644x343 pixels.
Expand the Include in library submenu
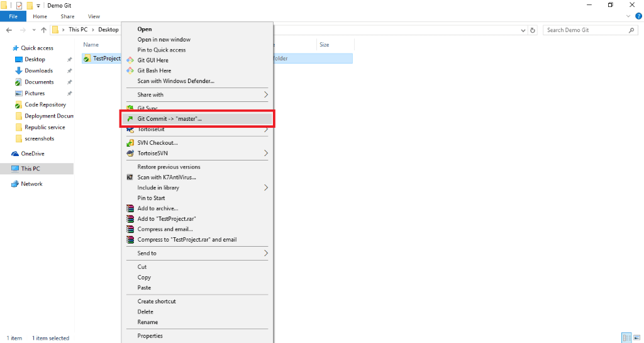(x=266, y=188)
